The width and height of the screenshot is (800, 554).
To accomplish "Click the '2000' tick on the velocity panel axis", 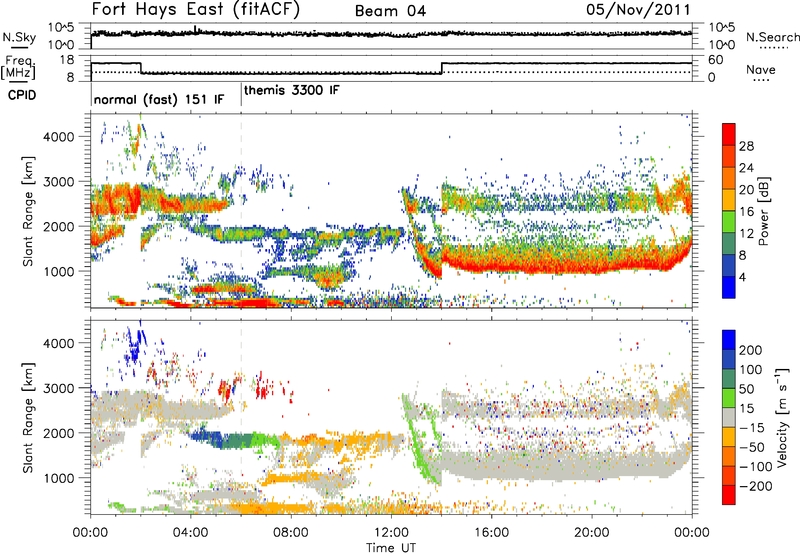I will [59, 433].
